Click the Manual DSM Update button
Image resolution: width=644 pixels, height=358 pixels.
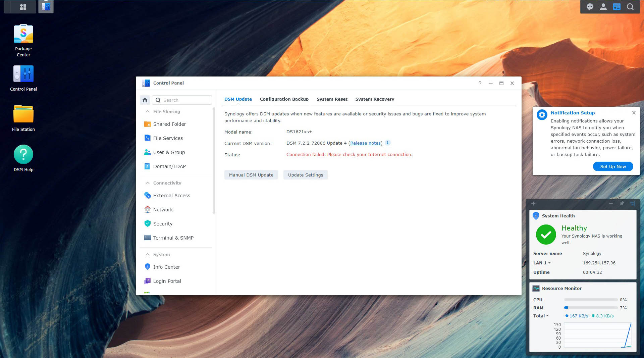251,175
